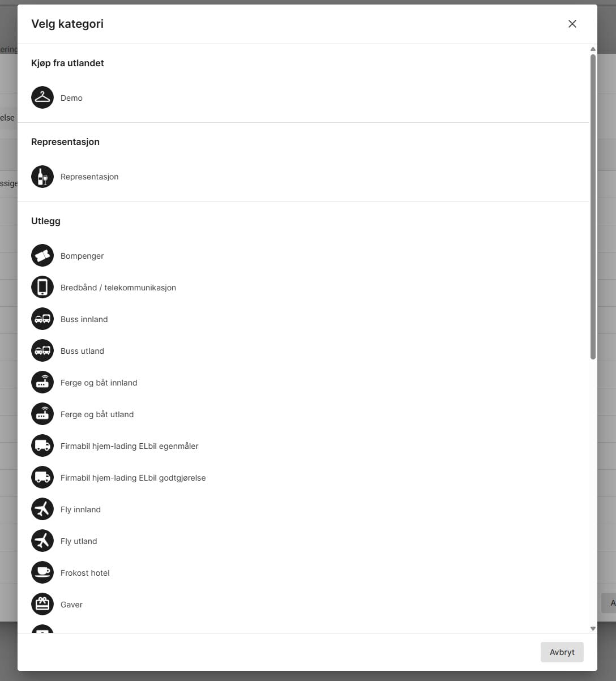The width and height of the screenshot is (616, 681).
Task: Select the Fly utland airplane icon
Action: coord(42,541)
